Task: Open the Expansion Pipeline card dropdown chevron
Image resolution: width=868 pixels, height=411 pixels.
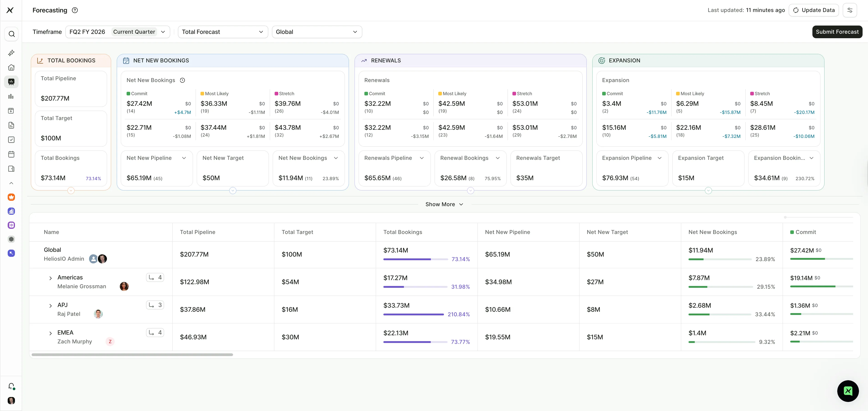Action: (x=659, y=158)
